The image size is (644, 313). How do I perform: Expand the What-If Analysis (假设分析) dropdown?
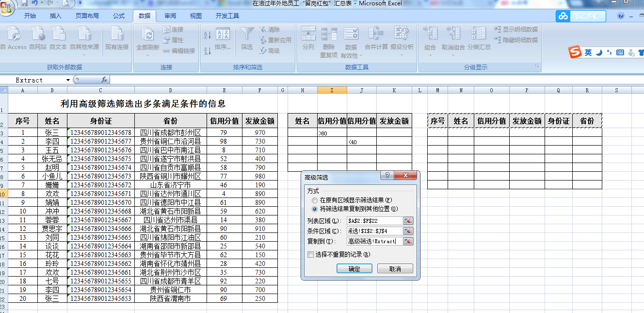402,55
